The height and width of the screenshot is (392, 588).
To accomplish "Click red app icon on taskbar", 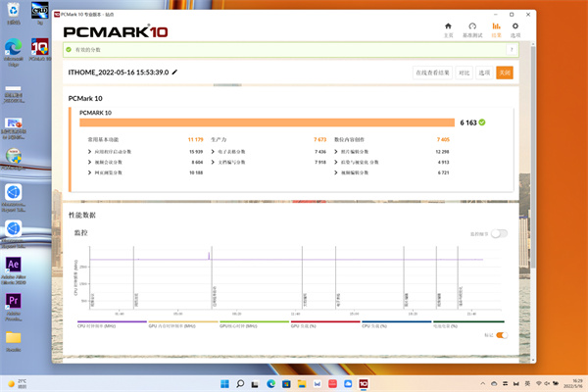I will point(332,384).
